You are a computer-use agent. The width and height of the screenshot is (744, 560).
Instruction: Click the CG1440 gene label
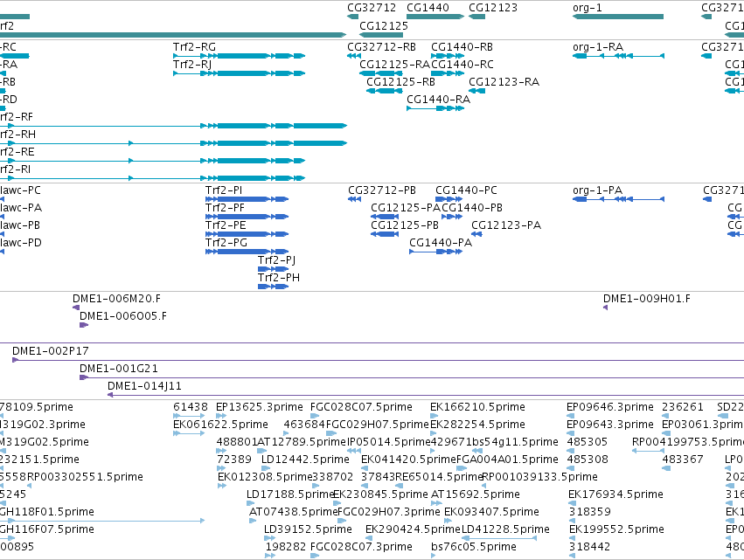[428, 8]
